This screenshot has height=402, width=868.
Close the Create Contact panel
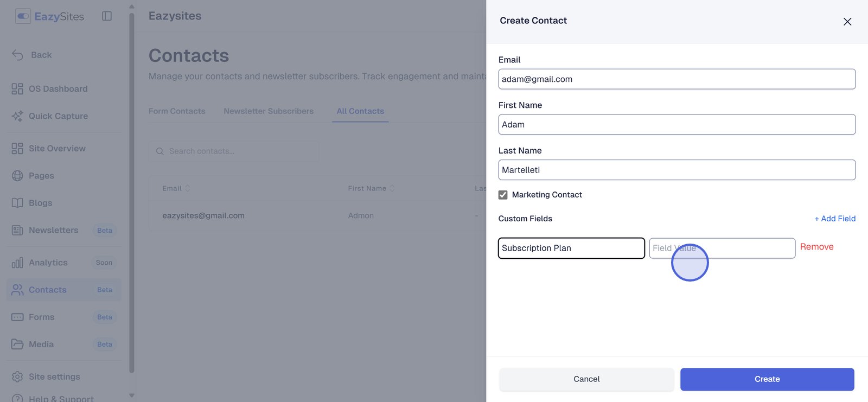coord(847,22)
